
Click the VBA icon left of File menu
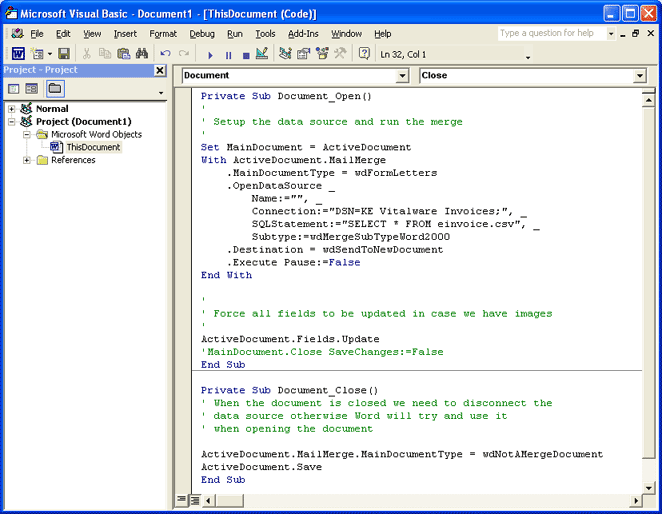tap(17, 33)
